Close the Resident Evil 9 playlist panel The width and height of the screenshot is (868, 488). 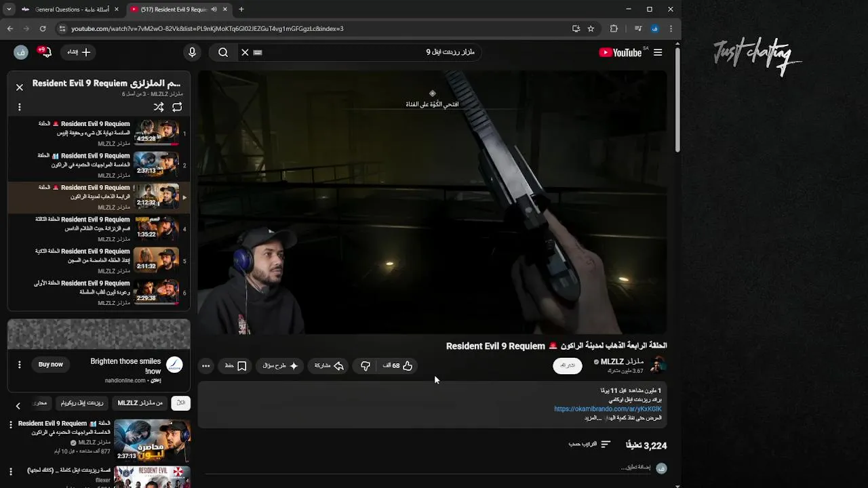pyautogui.click(x=19, y=87)
